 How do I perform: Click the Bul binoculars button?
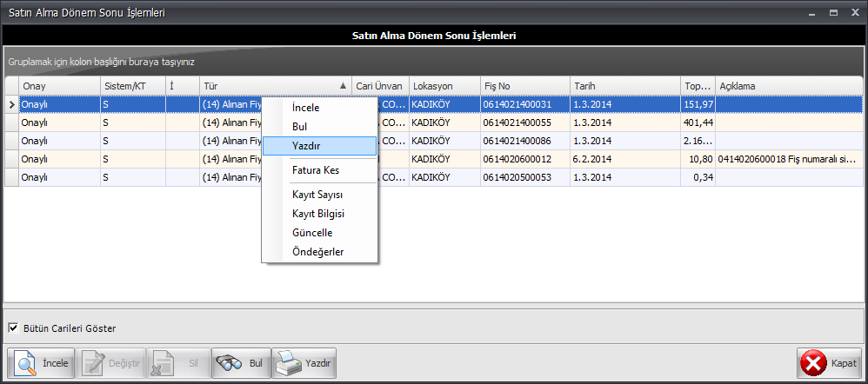240,362
